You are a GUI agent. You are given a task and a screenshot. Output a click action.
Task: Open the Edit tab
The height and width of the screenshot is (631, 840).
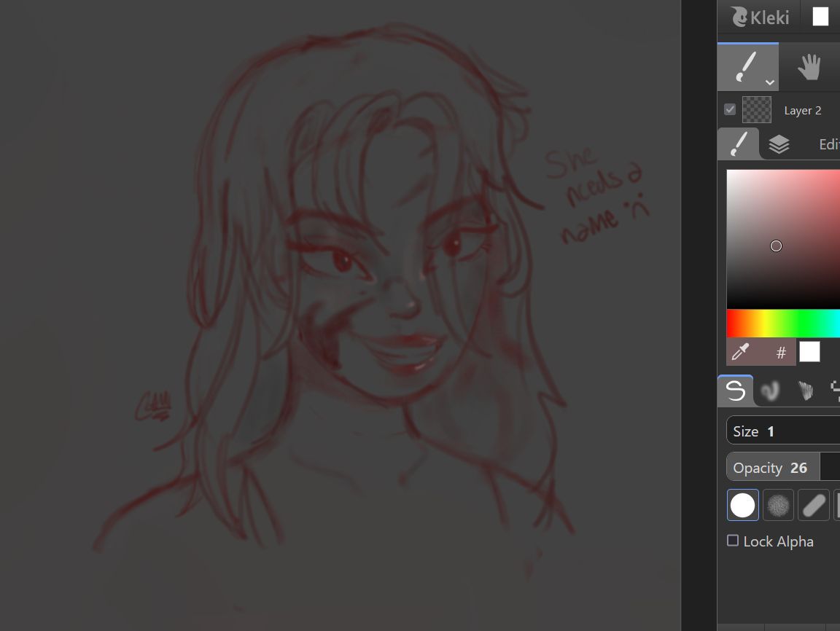tap(829, 144)
